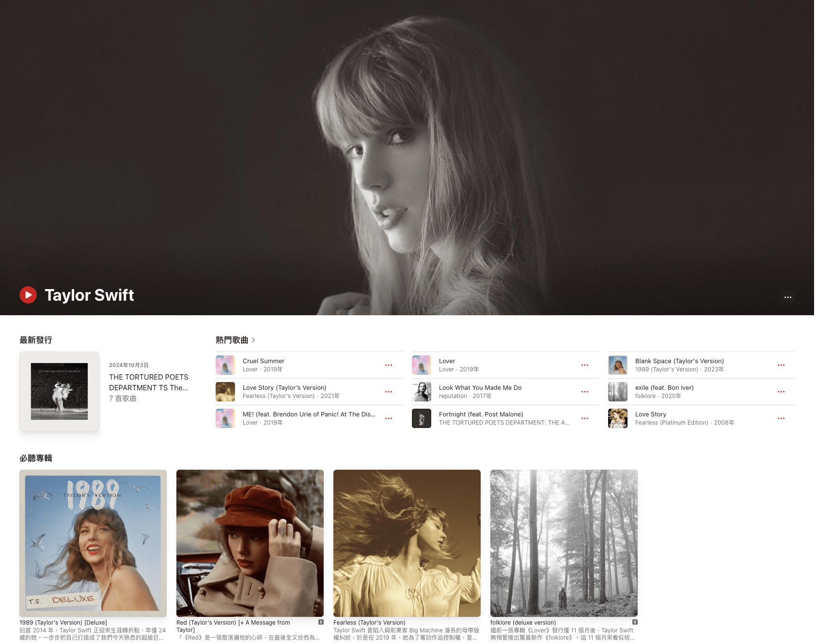
Task: Open latest release album cover
Action: pos(59,391)
